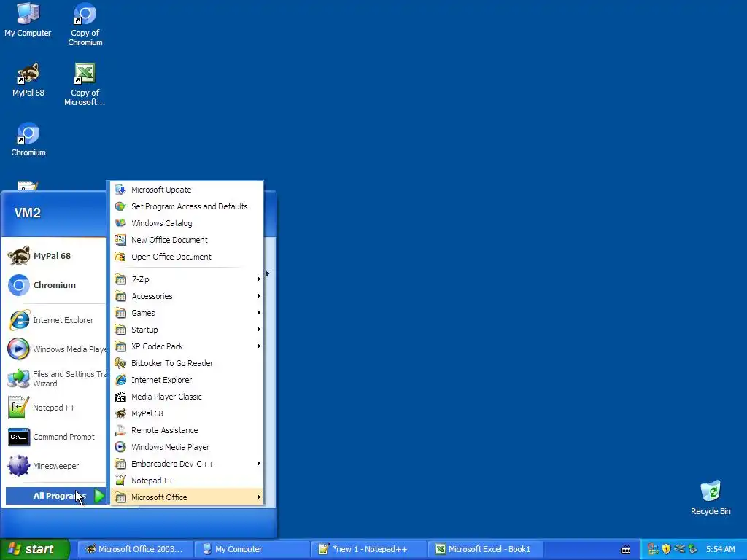Expand the Startup folder submenu

187,330
